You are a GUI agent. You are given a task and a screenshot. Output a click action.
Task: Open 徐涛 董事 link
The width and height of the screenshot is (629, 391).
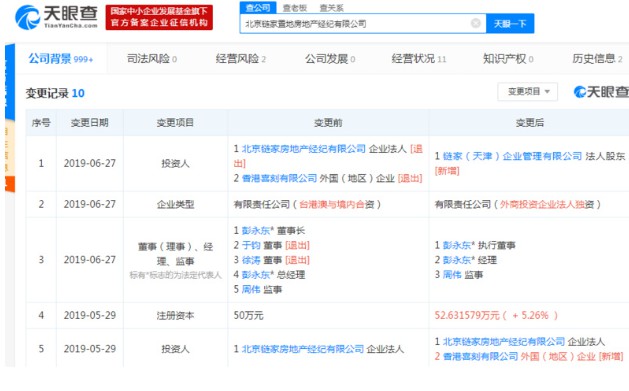coord(251,260)
